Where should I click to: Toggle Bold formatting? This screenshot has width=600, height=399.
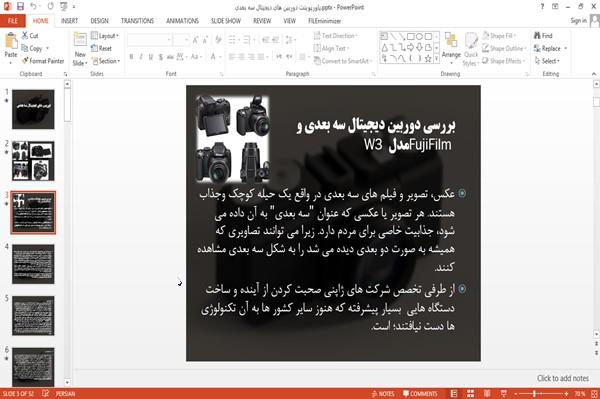click(x=131, y=57)
